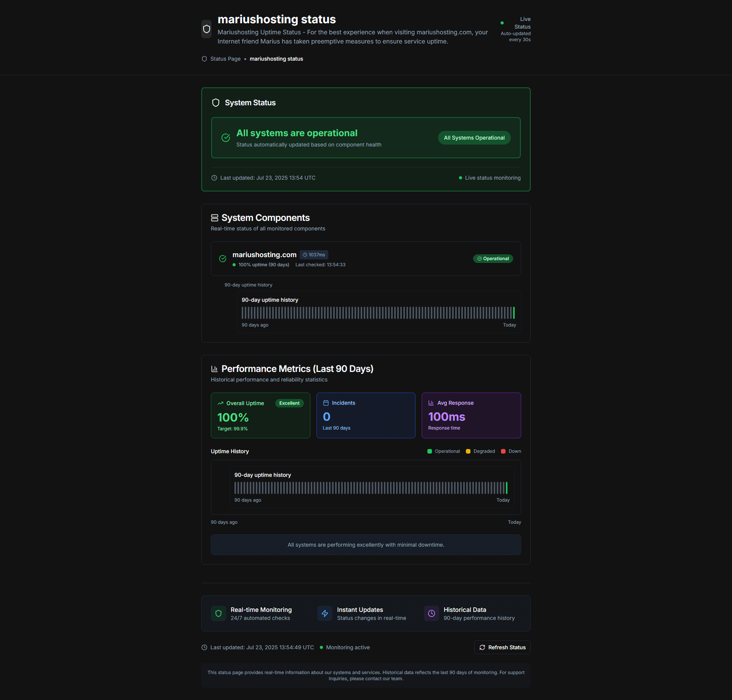Screen dimensions: 732x700
Task: Select the mariushosting status breadcrumb
Action: (276, 59)
